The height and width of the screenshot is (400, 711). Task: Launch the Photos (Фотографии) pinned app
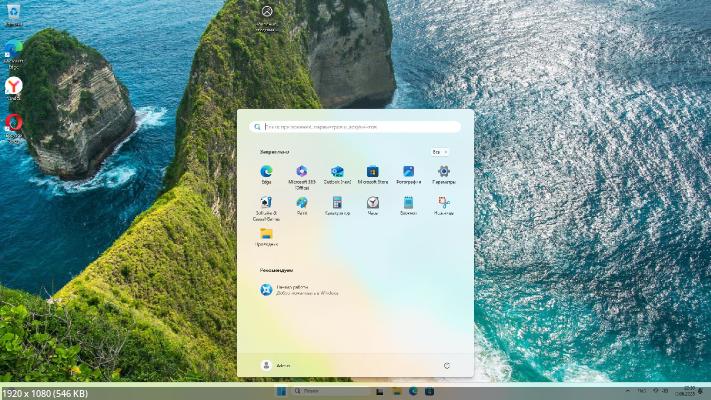409,174
